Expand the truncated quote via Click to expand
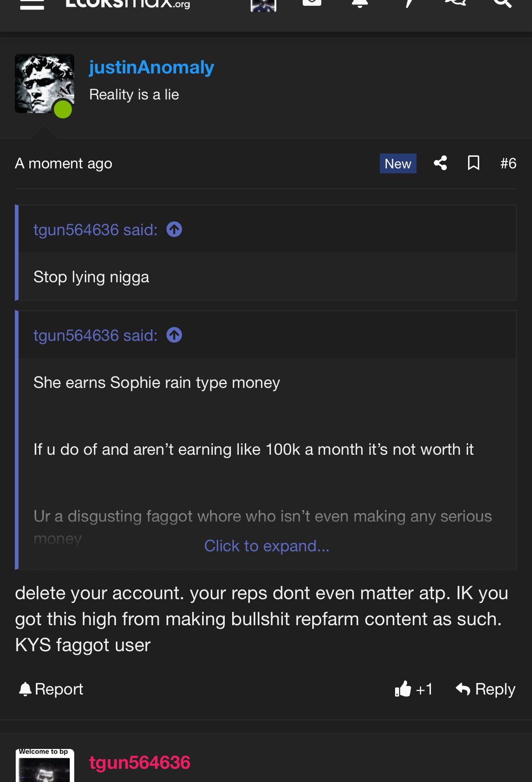Screen dimensions: 532x782 pyautogui.click(x=267, y=546)
